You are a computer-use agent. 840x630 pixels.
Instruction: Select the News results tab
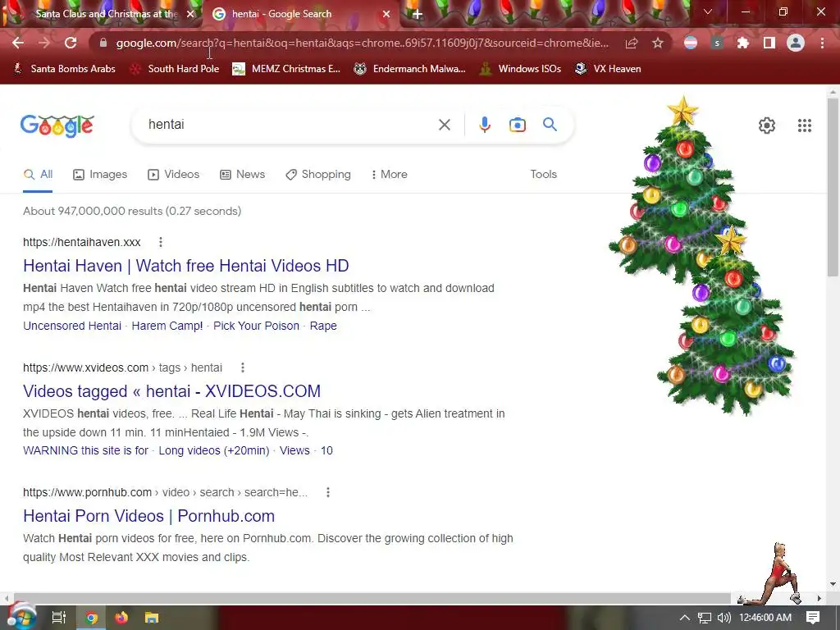(243, 174)
